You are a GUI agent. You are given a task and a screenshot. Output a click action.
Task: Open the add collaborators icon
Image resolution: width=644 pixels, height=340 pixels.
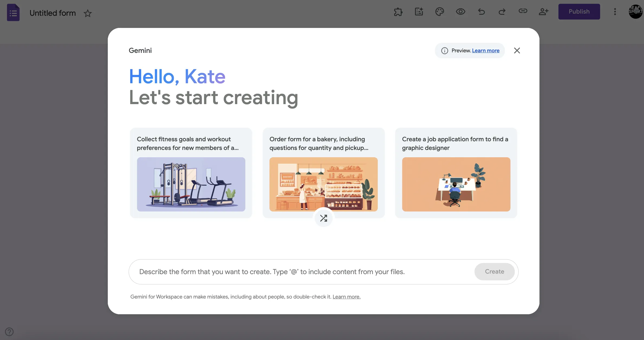[x=544, y=12]
